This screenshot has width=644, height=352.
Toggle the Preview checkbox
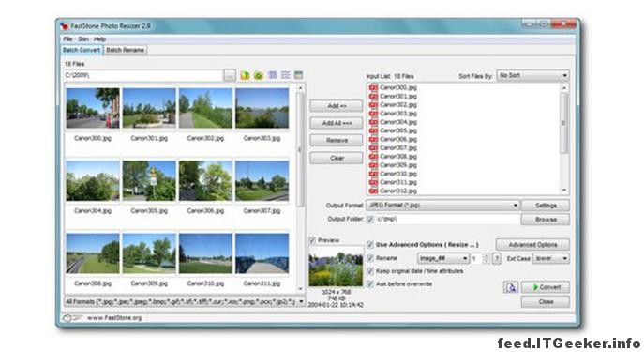(x=312, y=240)
